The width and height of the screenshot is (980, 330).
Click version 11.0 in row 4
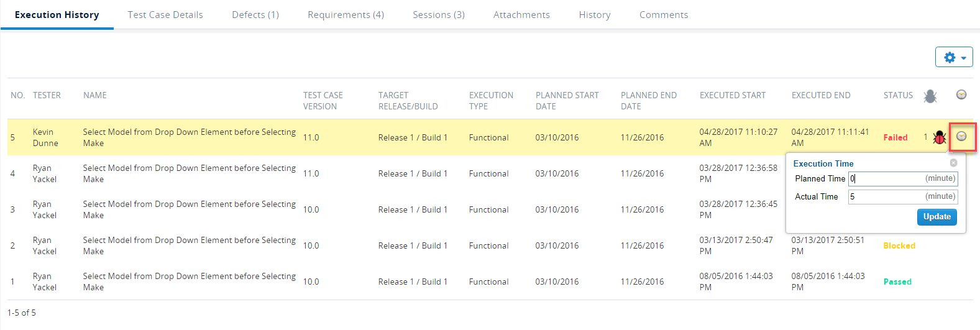coord(311,173)
